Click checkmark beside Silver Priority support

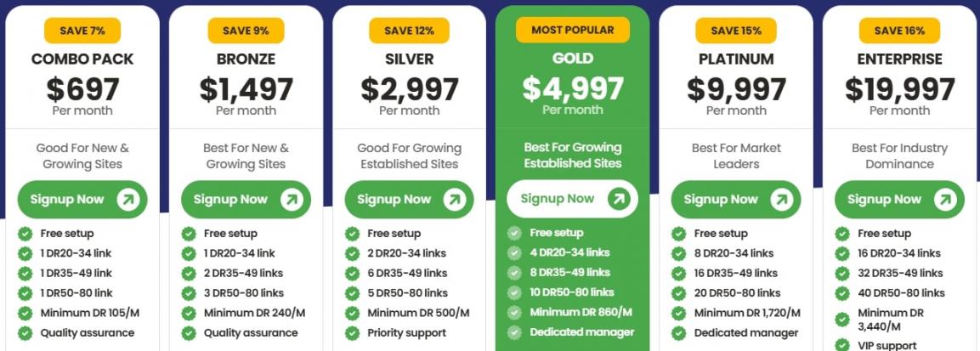pos(352,333)
